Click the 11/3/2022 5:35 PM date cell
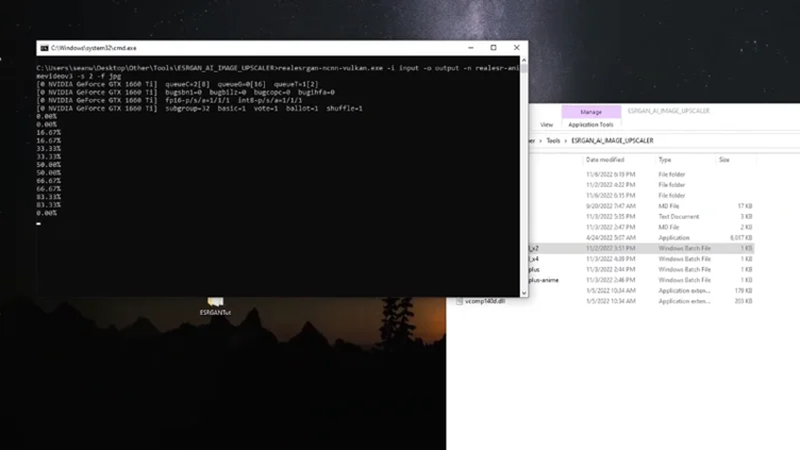This screenshot has height=450, width=800. tap(611, 217)
